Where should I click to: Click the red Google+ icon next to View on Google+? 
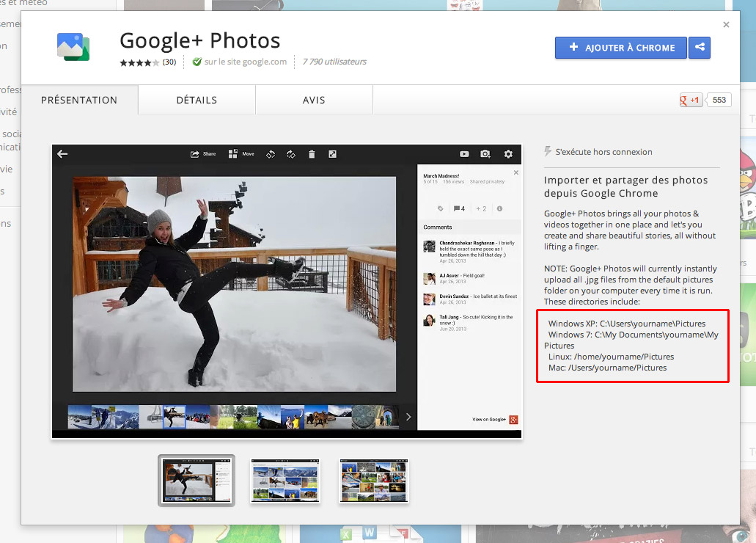tap(513, 420)
